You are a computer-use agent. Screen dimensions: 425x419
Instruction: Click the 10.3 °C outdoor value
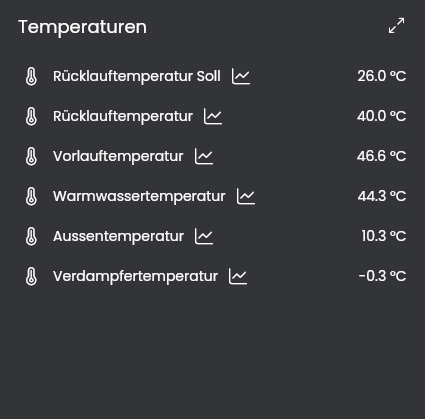[x=384, y=236]
